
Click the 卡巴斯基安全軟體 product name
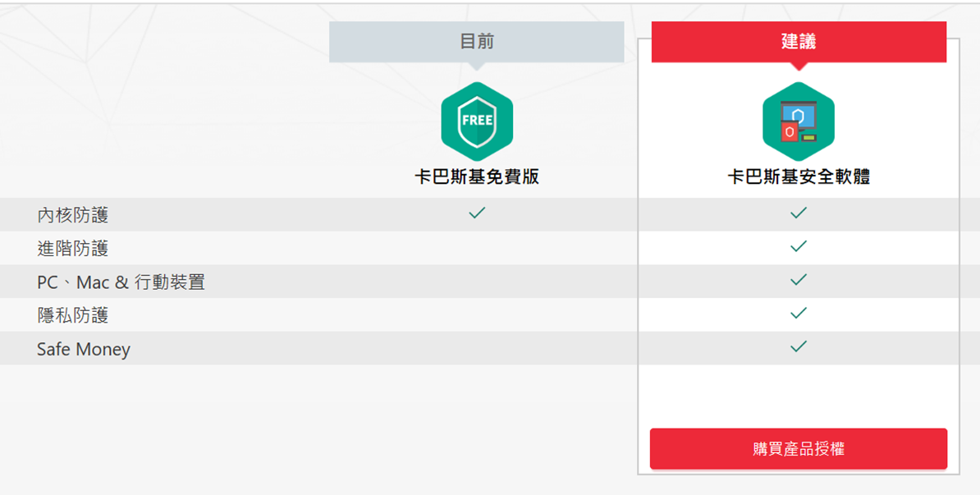799,176
